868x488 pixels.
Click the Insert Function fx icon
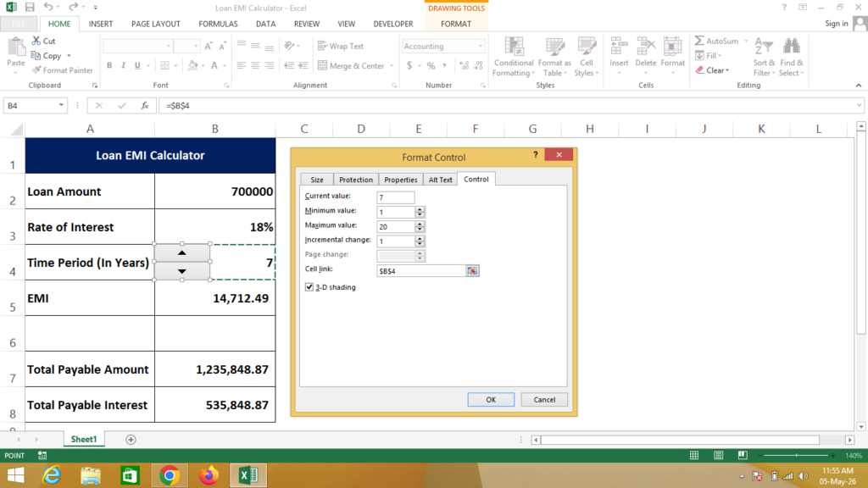click(144, 105)
